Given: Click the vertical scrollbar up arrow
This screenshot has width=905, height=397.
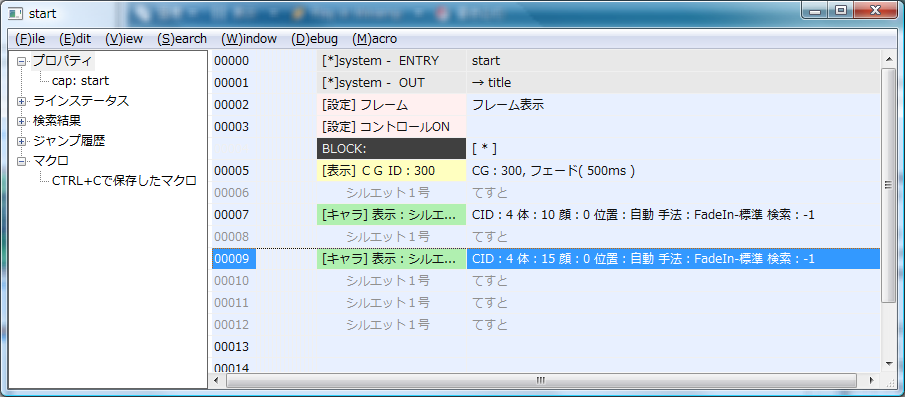Looking at the screenshot, I should coord(888,59).
